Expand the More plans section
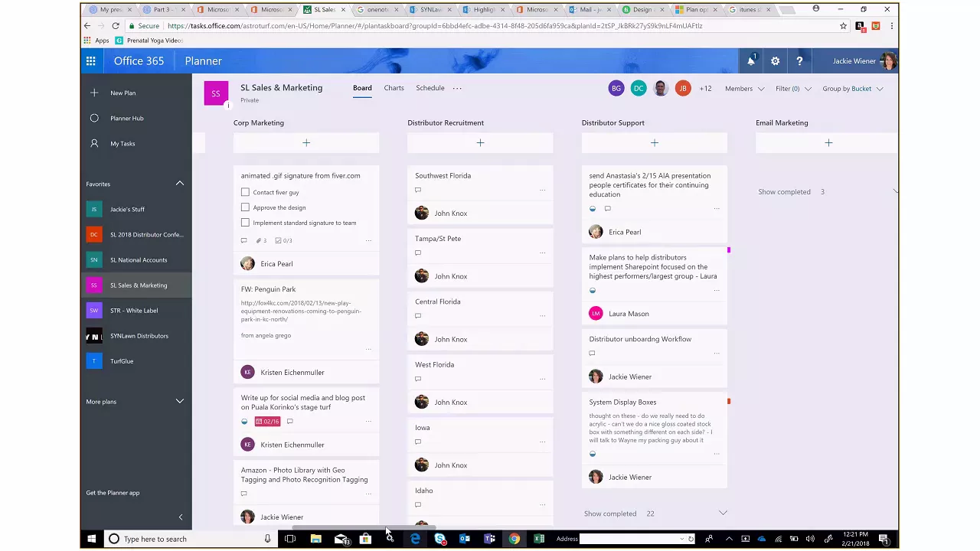 180,401
